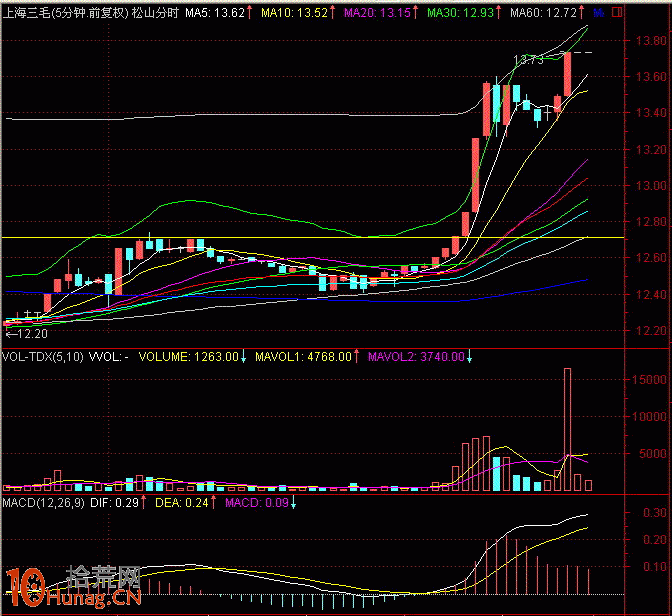This screenshot has width=672, height=616.
Task: Select the white MA60: 12.72 label
Action: pyautogui.click(x=543, y=13)
